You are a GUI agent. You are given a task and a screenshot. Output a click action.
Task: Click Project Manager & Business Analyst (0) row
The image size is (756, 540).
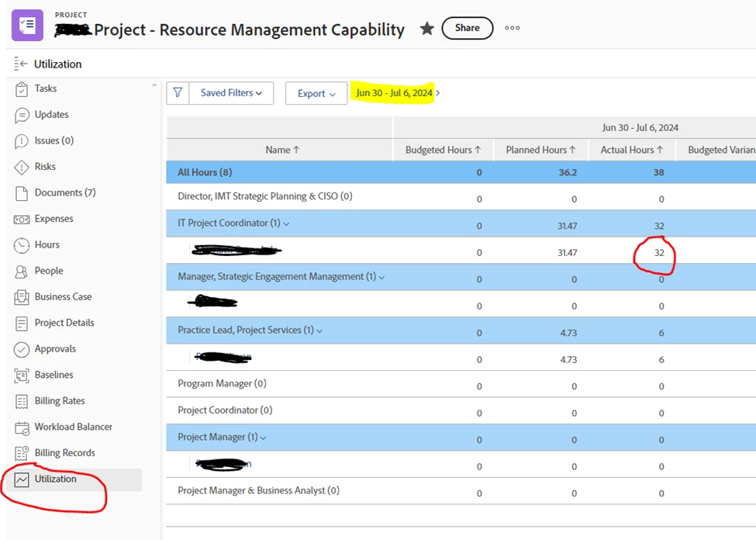[x=461, y=491]
